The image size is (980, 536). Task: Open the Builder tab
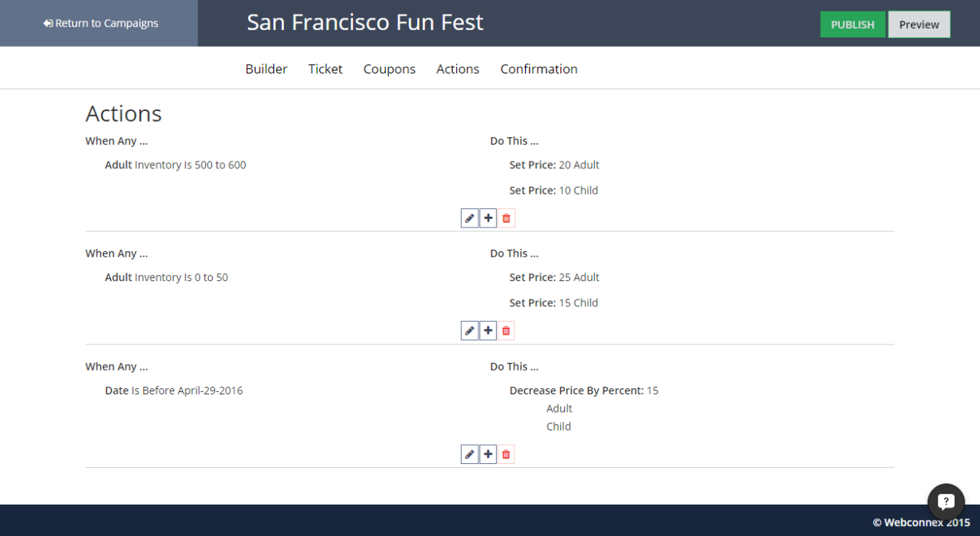coord(266,69)
